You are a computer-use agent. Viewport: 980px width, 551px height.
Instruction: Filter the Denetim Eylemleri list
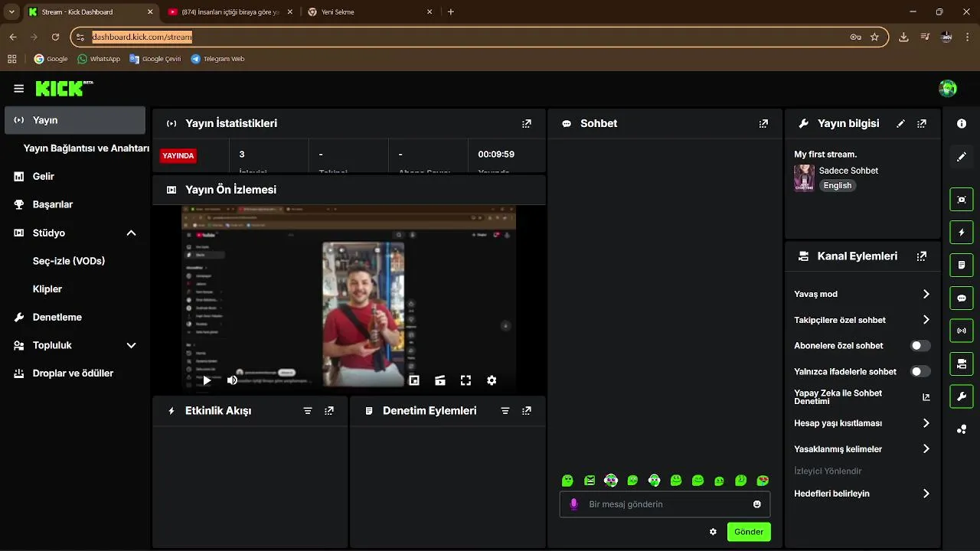(x=505, y=411)
